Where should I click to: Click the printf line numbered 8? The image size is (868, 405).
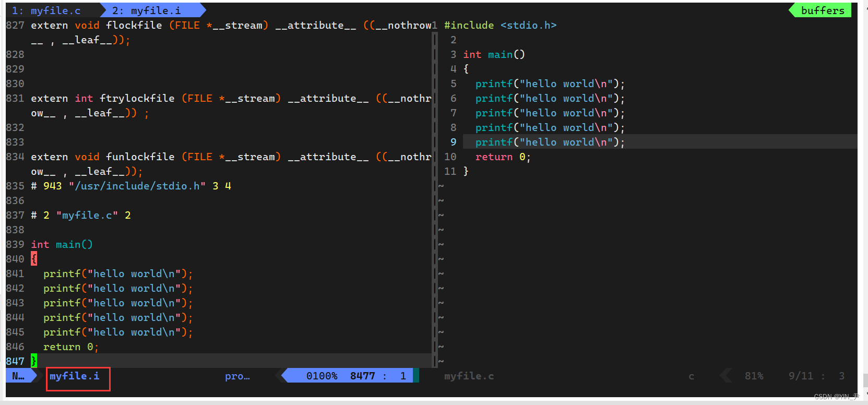pos(550,127)
